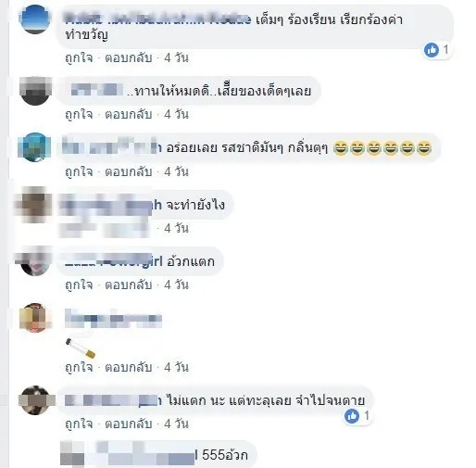Like the ทานให้หมดดิ comment via ถูกใจ
Image resolution: width=476 pixels, height=468 pixels.
click(79, 114)
